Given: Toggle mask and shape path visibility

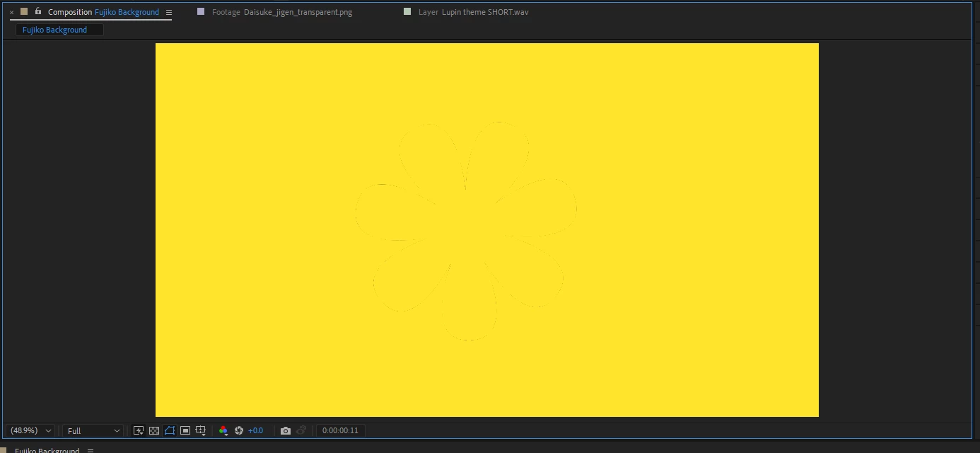Looking at the screenshot, I should [x=170, y=430].
